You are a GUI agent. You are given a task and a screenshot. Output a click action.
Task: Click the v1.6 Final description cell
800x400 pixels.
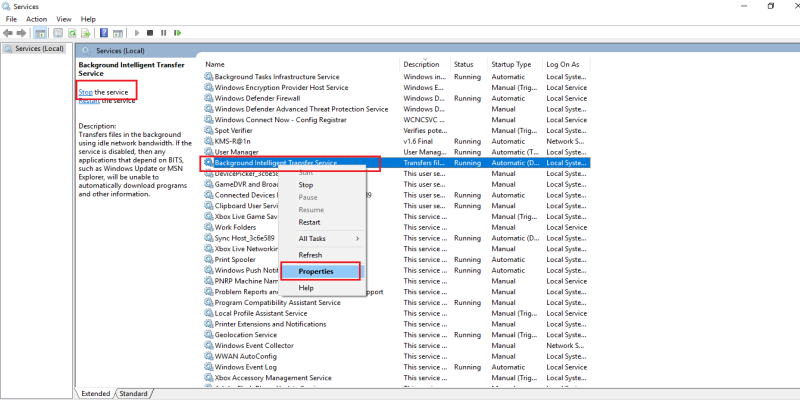[x=418, y=141]
